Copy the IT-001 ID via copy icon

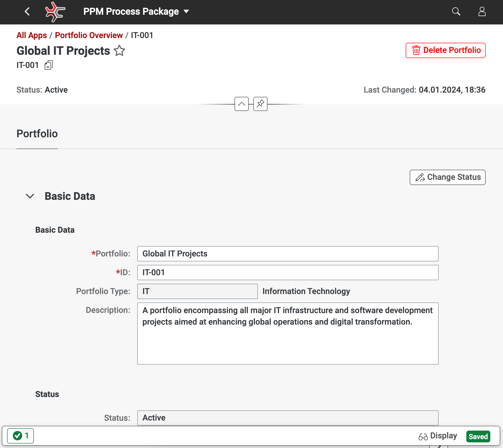[x=48, y=65]
